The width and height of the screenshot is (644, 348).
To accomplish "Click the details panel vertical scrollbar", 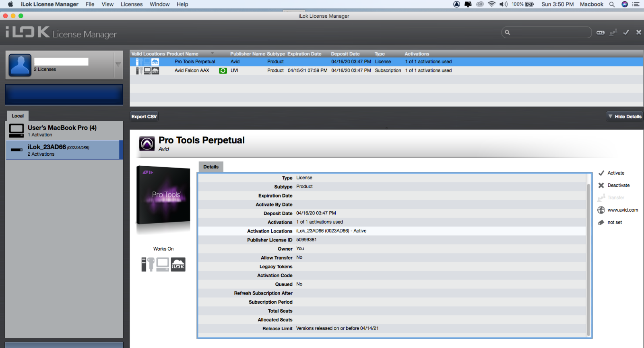I will point(588,259).
